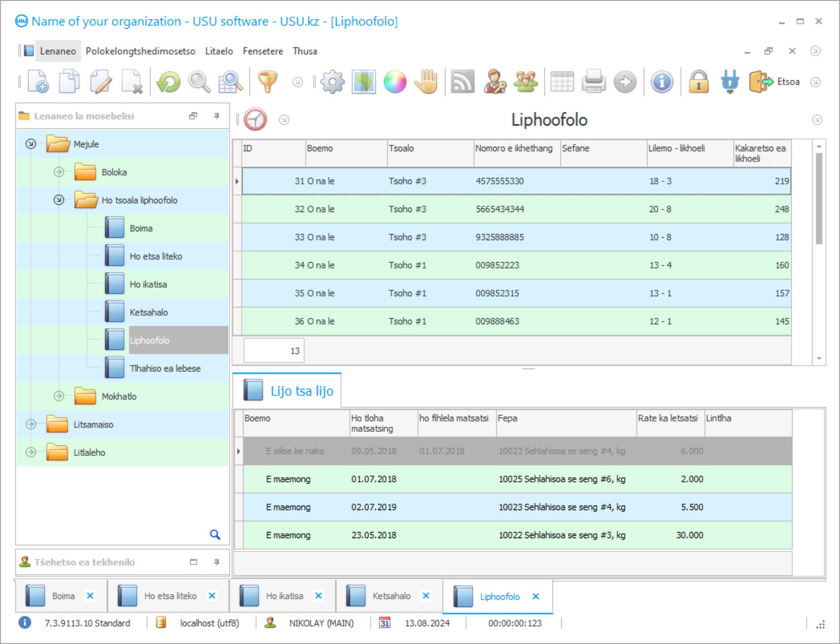Expand the Boloka folder
Image resolution: width=840 pixels, height=644 pixels.
59,172
